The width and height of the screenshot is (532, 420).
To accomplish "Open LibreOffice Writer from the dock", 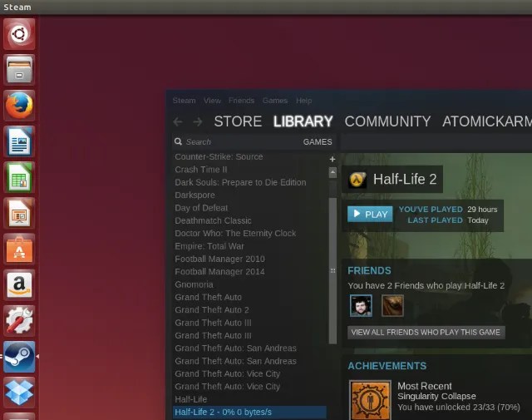I will click(x=19, y=141).
